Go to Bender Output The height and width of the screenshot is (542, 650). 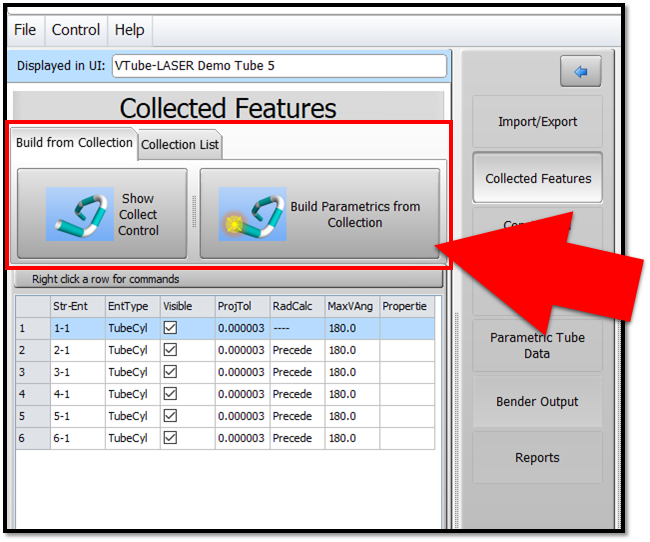537,402
